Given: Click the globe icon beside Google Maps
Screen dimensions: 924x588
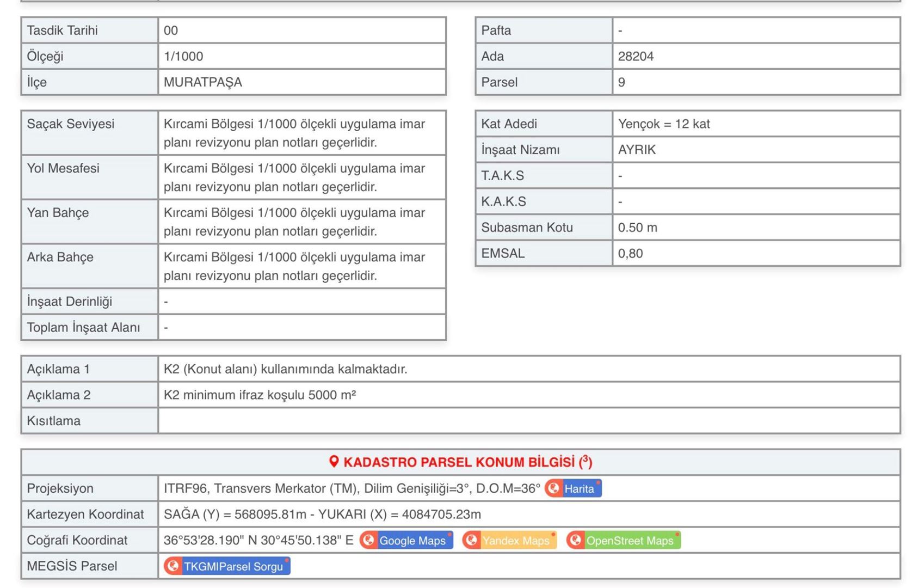Looking at the screenshot, I should click(x=368, y=540).
